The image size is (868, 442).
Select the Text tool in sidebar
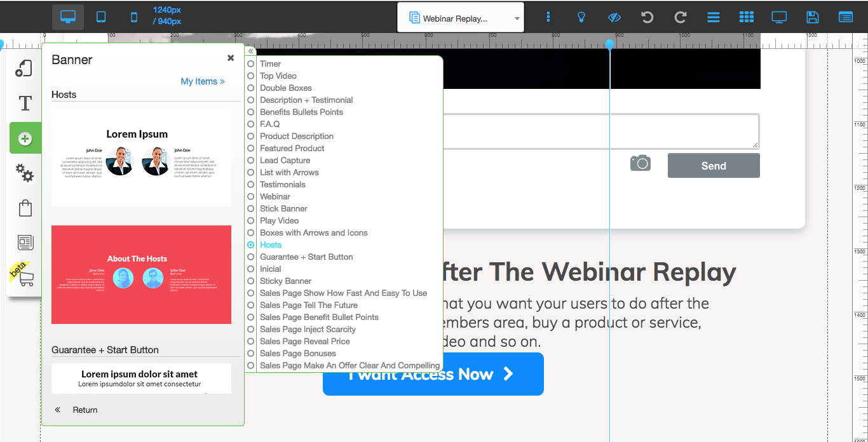tap(25, 103)
